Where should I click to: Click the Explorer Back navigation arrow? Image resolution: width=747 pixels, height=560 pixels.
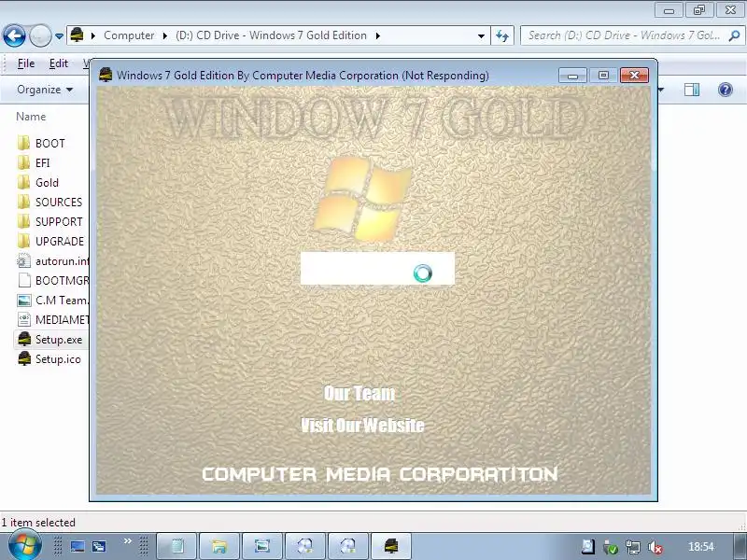14,35
